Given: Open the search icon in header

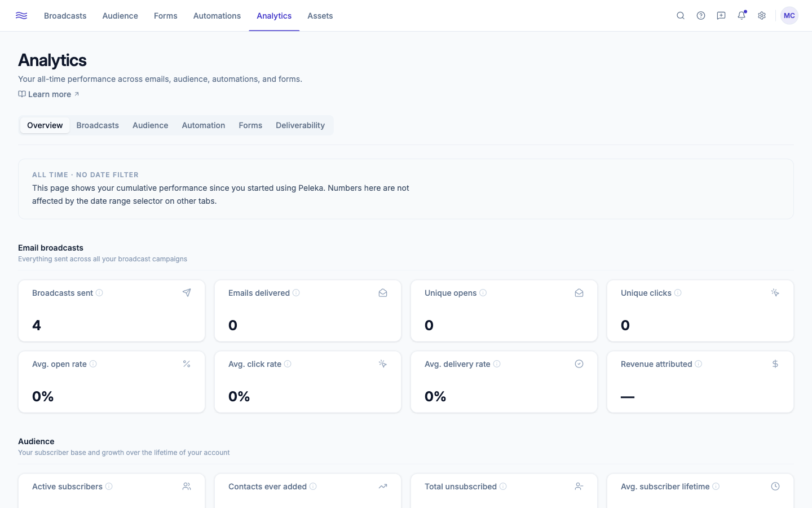Looking at the screenshot, I should [681, 16].
